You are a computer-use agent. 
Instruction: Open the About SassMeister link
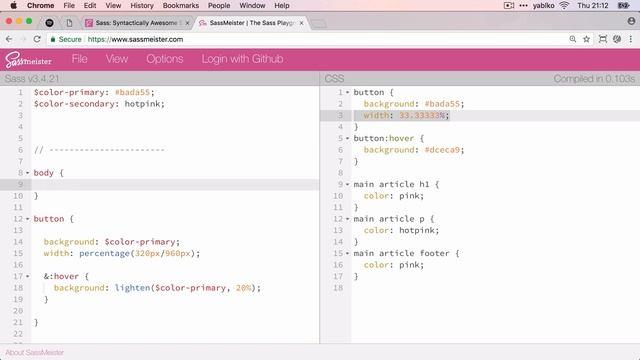[x=34, y=352]
